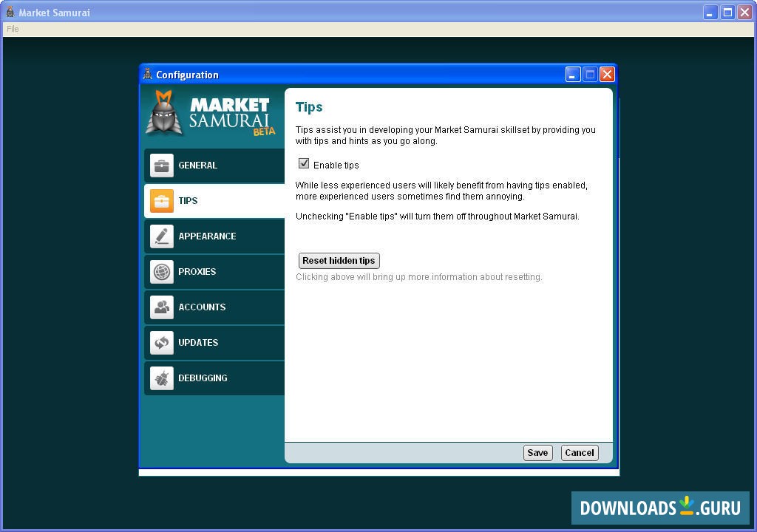Click the Market Samurai main window title icon
This screenshot has height=532, width=757.
pyautogui.click(x=10, y=12)
